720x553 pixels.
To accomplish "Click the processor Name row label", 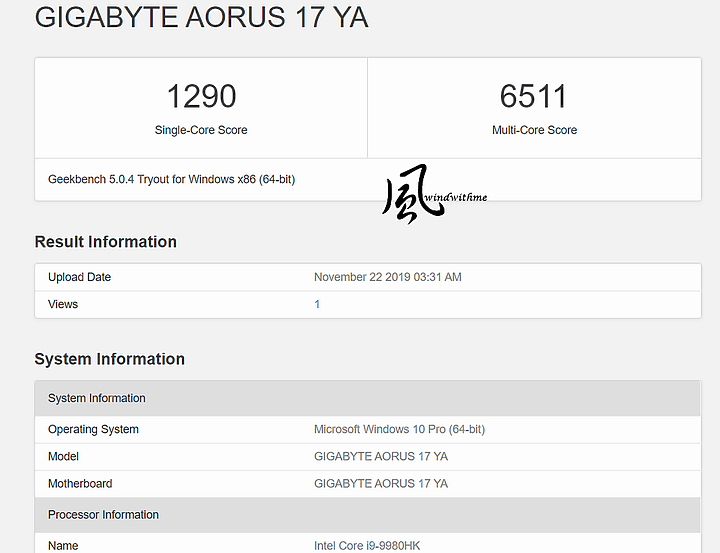I will coord(63,546).
